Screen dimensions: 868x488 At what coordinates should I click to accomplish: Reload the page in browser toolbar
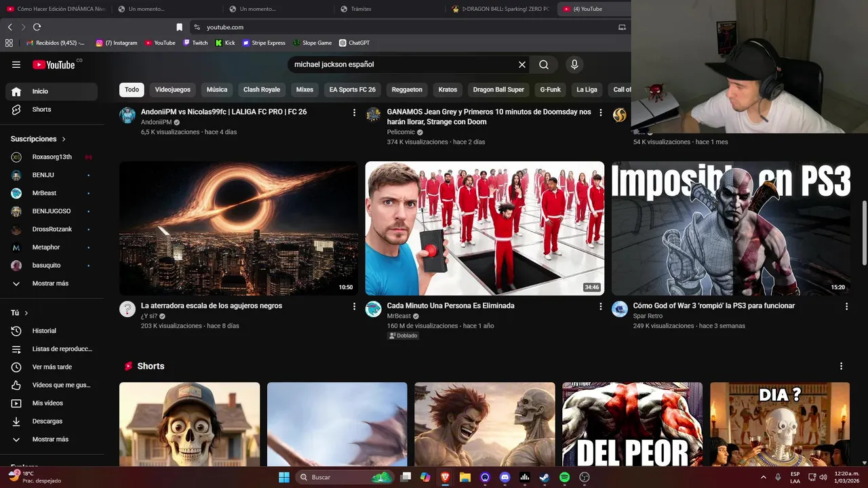[x=37, y=27]
